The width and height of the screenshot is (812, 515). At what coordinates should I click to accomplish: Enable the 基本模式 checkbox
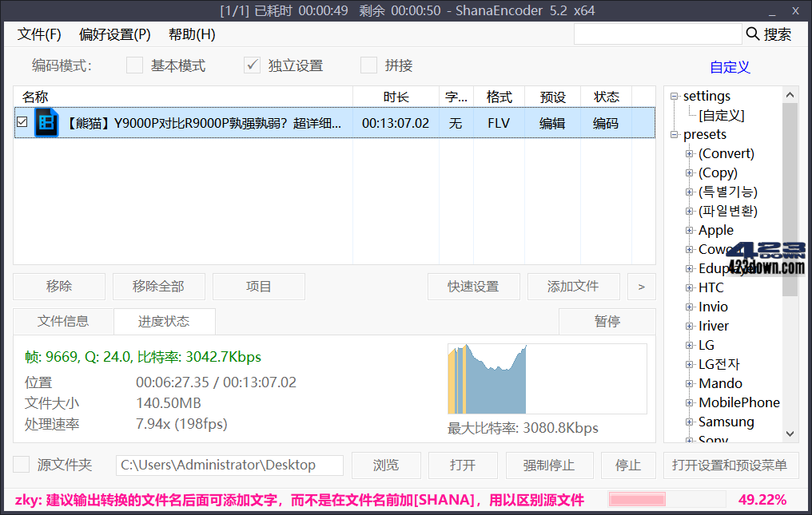tap(134, 65)
